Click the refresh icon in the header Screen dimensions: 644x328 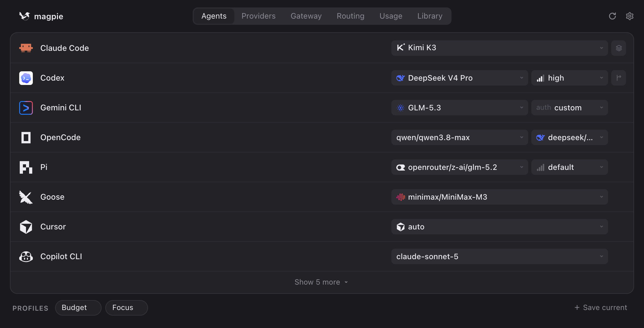click(612, 16)
